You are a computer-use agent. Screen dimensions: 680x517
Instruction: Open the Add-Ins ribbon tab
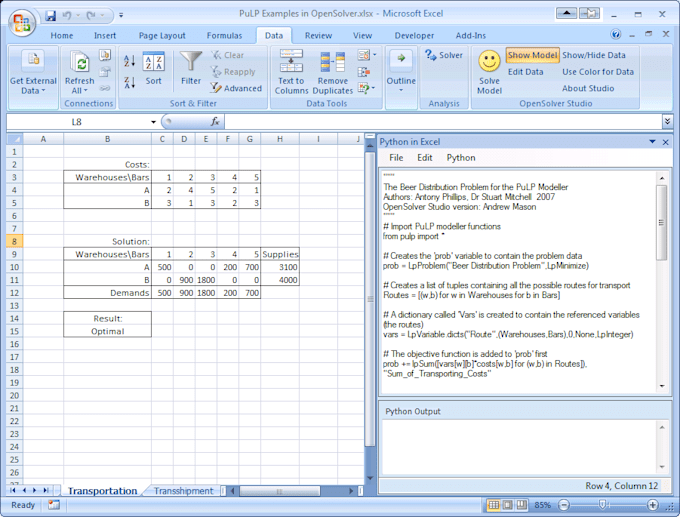pos(471,36)
